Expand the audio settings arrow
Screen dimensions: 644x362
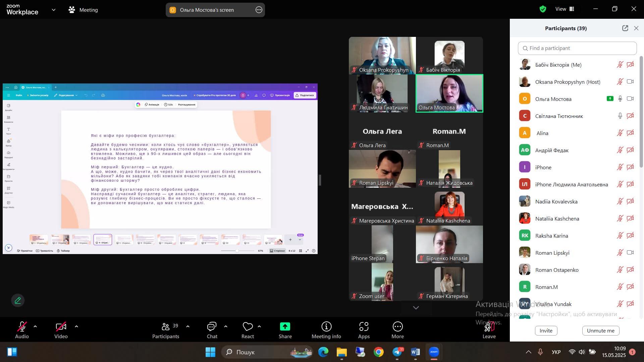35,326
